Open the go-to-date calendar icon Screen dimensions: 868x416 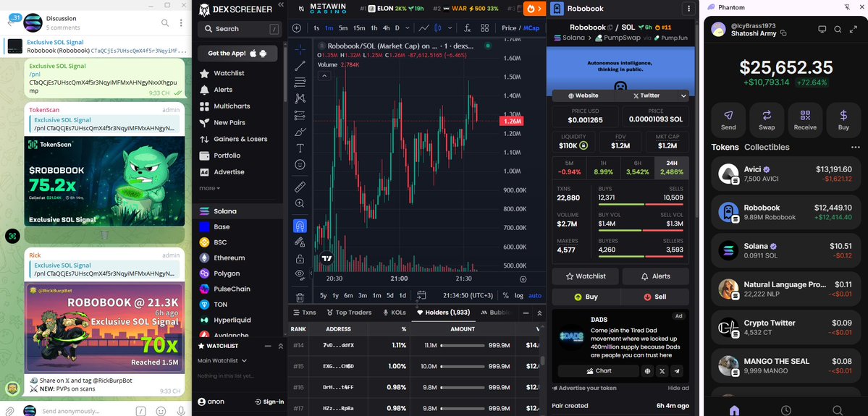(x=421, y=295)
